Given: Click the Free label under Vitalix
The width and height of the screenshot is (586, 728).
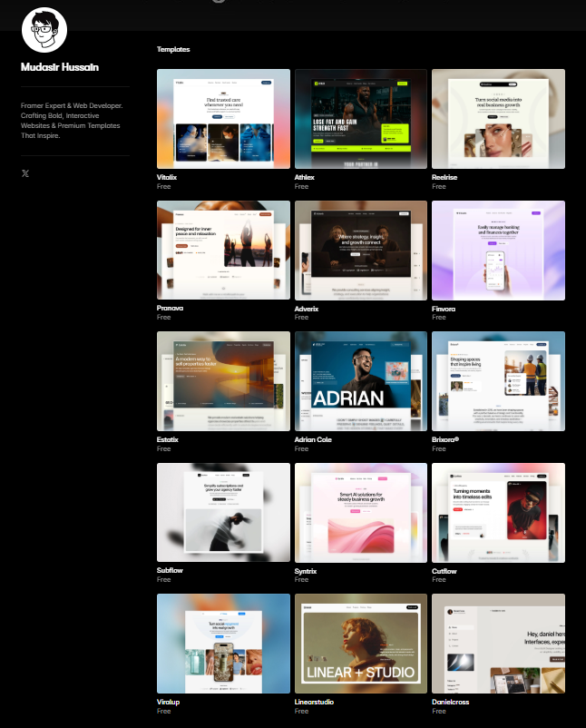Looking at the screenshot, I should (x=164, y=186).
